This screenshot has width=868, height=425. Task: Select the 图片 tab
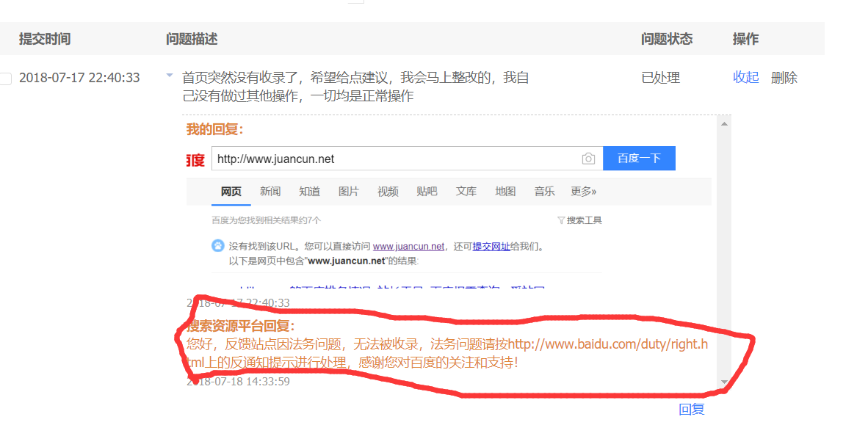pos(349,192)
